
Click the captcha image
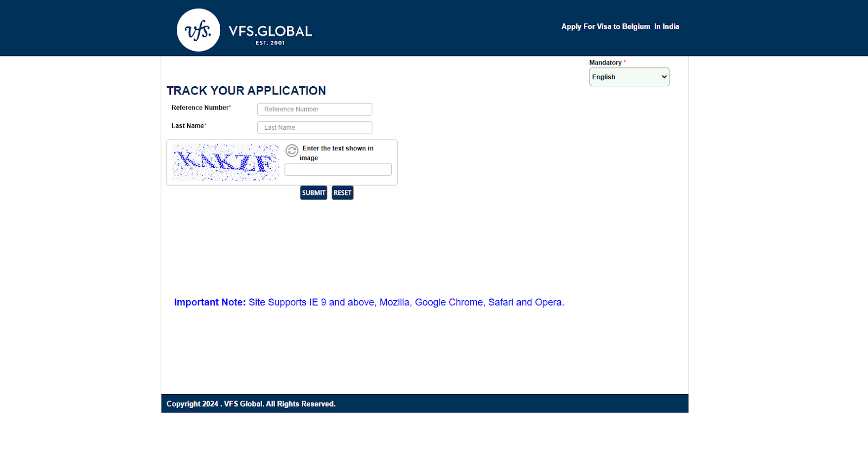225,162
